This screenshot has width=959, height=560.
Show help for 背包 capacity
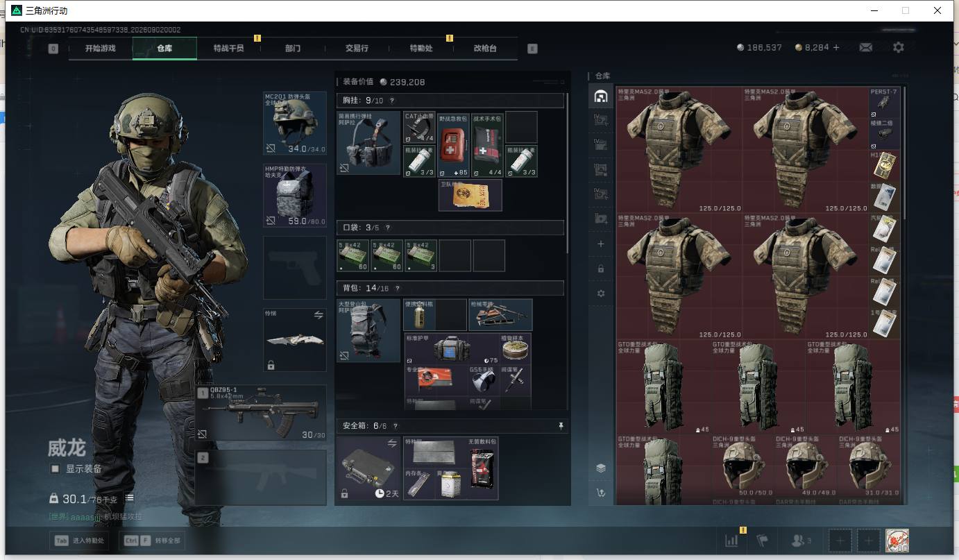coord(398,288)
